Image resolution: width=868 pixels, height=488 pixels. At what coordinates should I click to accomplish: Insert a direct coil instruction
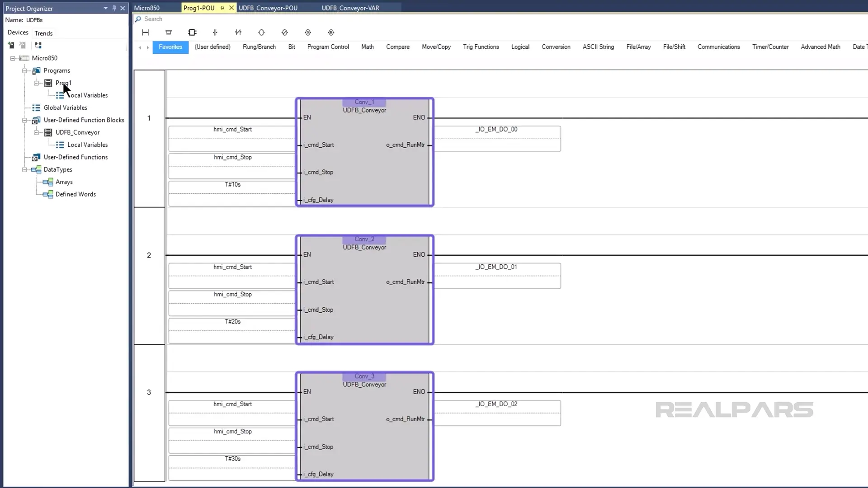coord(261,33)
